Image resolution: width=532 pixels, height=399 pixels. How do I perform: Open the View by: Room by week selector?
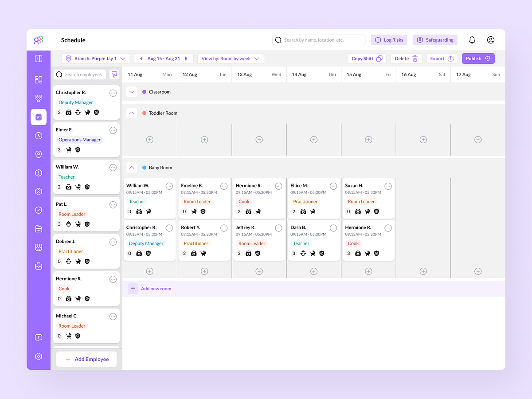coord(231,58)
